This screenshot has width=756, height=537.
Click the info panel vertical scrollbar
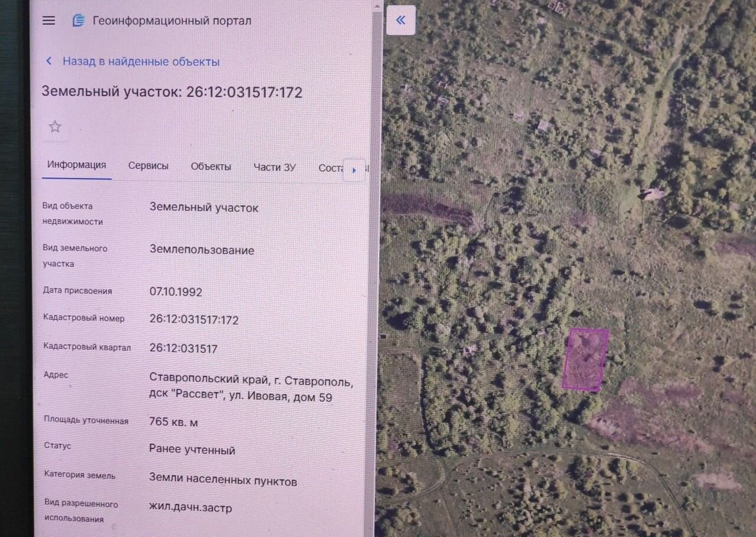pyautogui.click(x=376, y=236)
